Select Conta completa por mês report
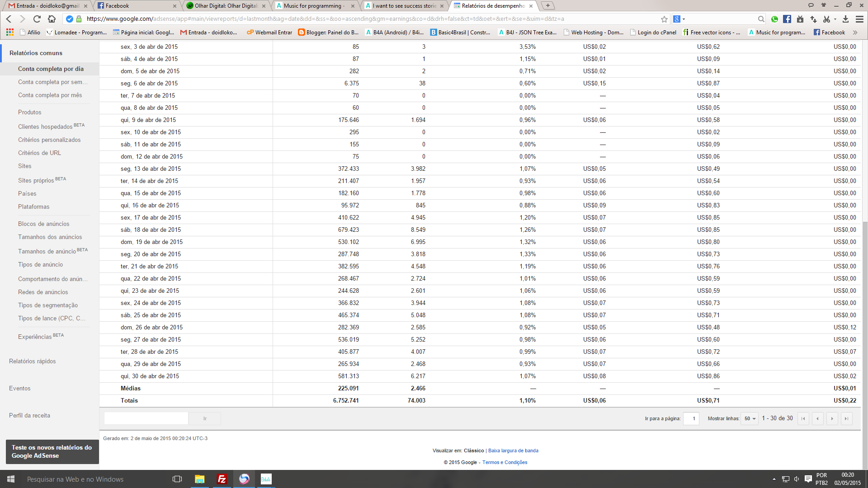Image resolution: width=868 pixels, height=488 pixels. (50, 95)
